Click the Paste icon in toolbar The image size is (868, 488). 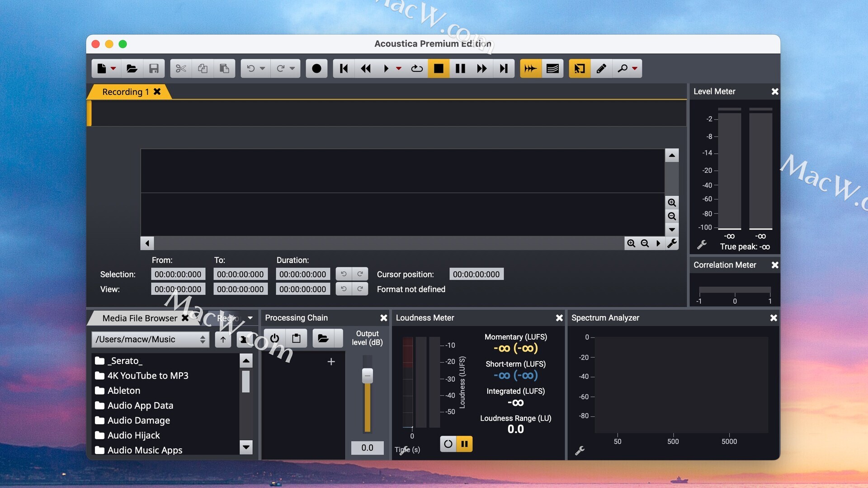click(224, 69)
